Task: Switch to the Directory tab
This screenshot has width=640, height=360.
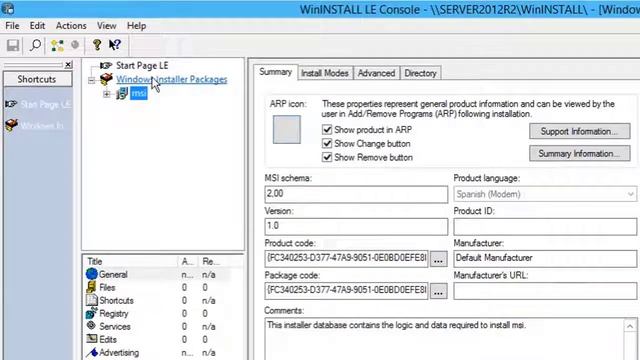Action: pos(420,73)
